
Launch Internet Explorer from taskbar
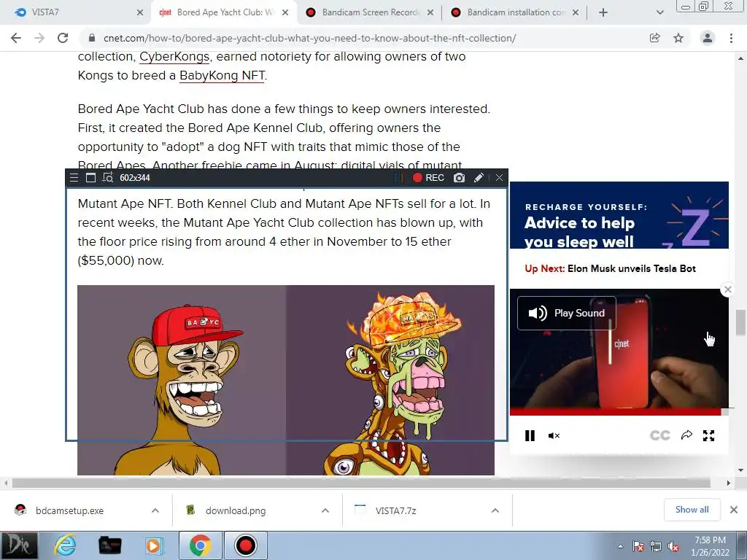point(65,545)
